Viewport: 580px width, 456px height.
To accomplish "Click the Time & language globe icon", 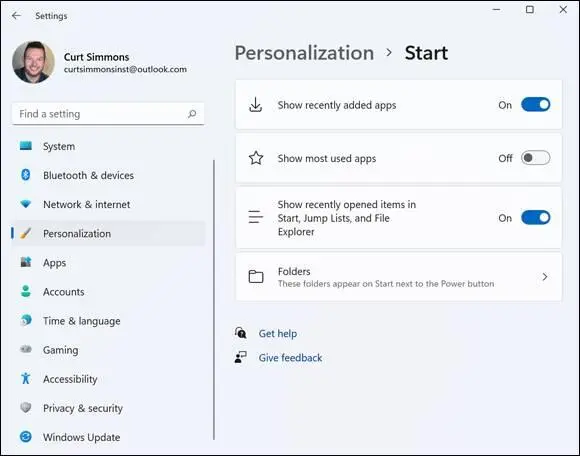I will click(26, 320).
